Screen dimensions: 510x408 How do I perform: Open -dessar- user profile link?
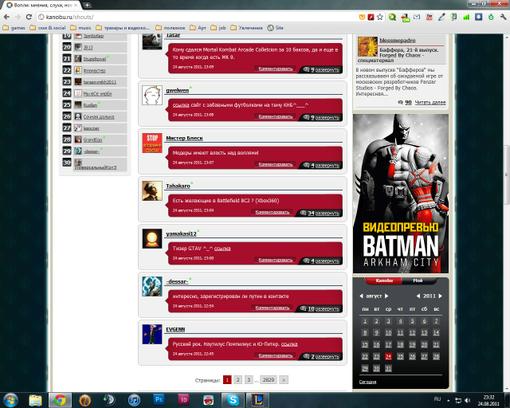click(x=177, y=282)
